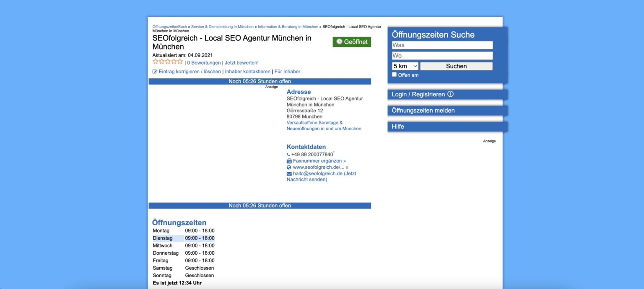Open the www.seofolgreich.de website link
This screenshot has width=644, height=289.
[321, 167]
